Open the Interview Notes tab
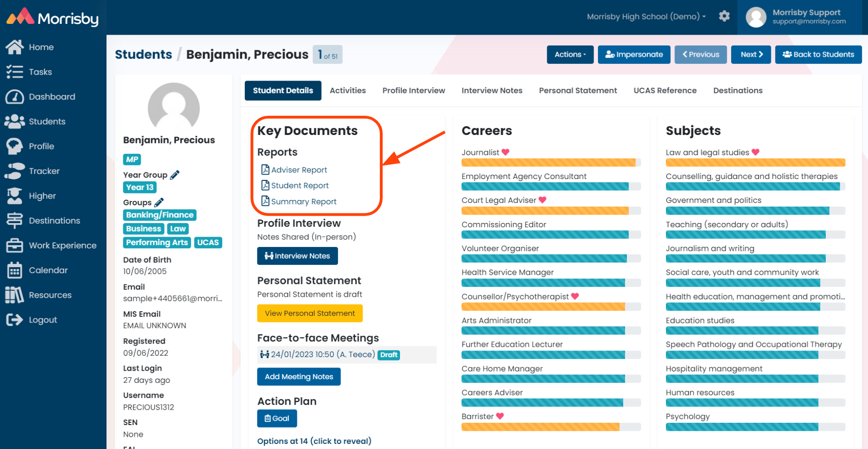This screenshot has height=449, width=868. (492, 90)
